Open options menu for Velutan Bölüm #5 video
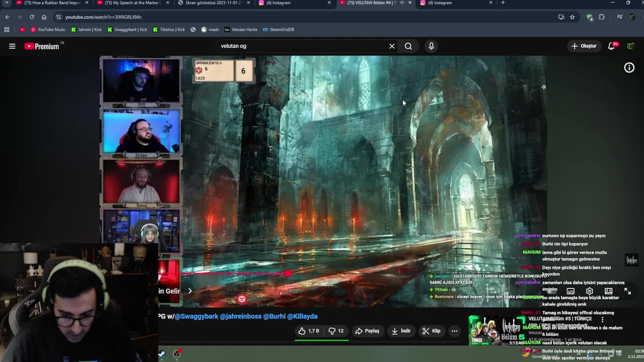 coord(602,319)
